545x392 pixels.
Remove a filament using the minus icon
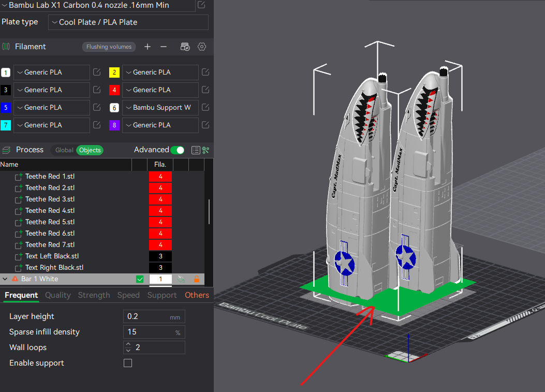(x=164, y=47)
